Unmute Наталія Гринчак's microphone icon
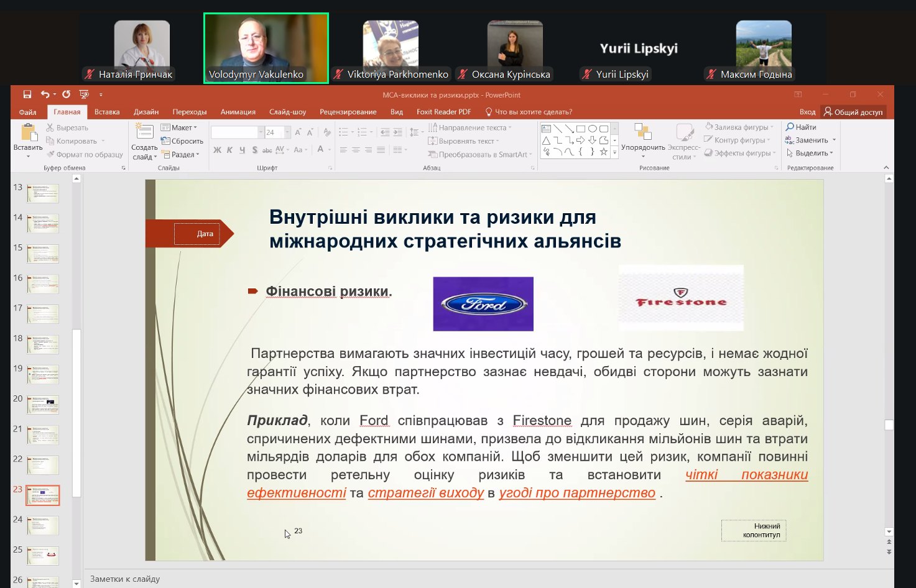The image size is (916, 588). (91, 75)
